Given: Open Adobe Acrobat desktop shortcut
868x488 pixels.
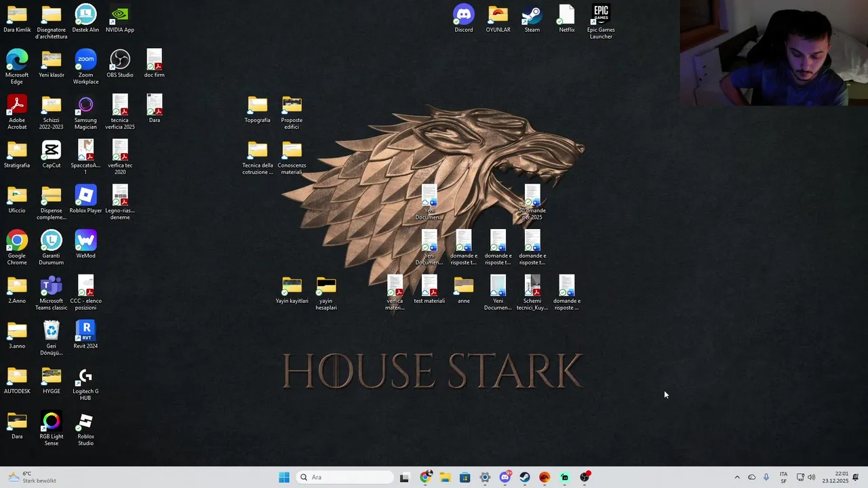Looking at the screenshot, I should pos(17,112).
